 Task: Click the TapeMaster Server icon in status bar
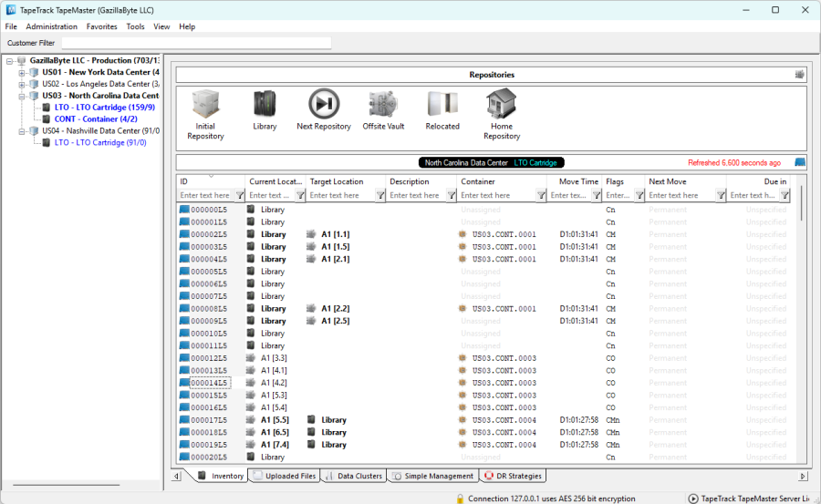tap(692, 499)
